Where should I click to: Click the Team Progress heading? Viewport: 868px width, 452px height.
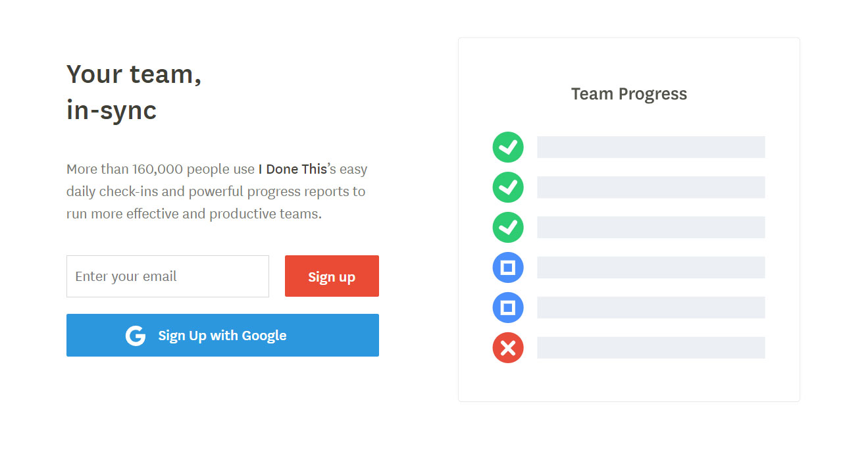[x=629, y=94]
